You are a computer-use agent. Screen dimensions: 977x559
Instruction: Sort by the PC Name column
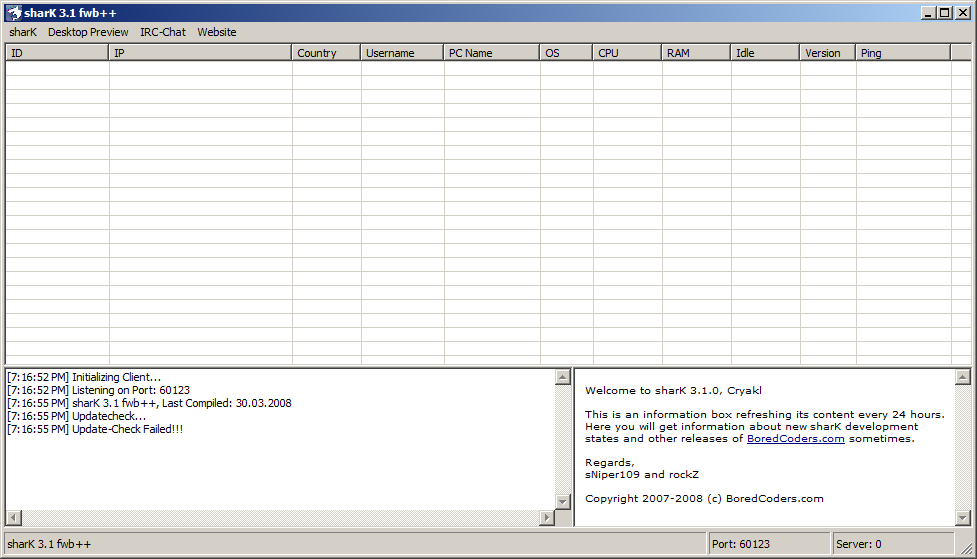[491, 53]
